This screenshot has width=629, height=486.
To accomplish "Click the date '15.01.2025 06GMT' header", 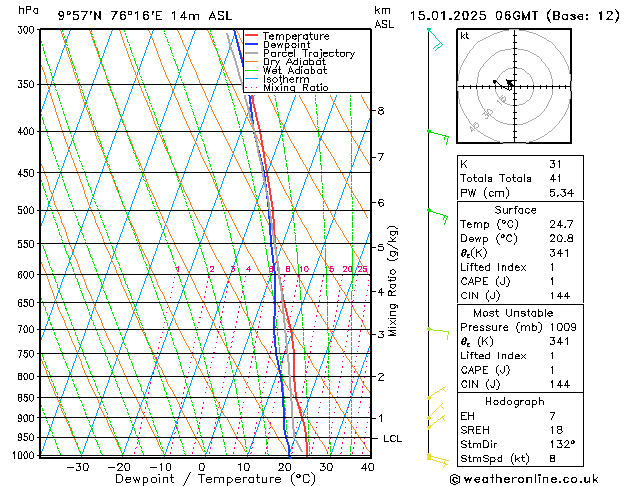I will pos(474,16).
